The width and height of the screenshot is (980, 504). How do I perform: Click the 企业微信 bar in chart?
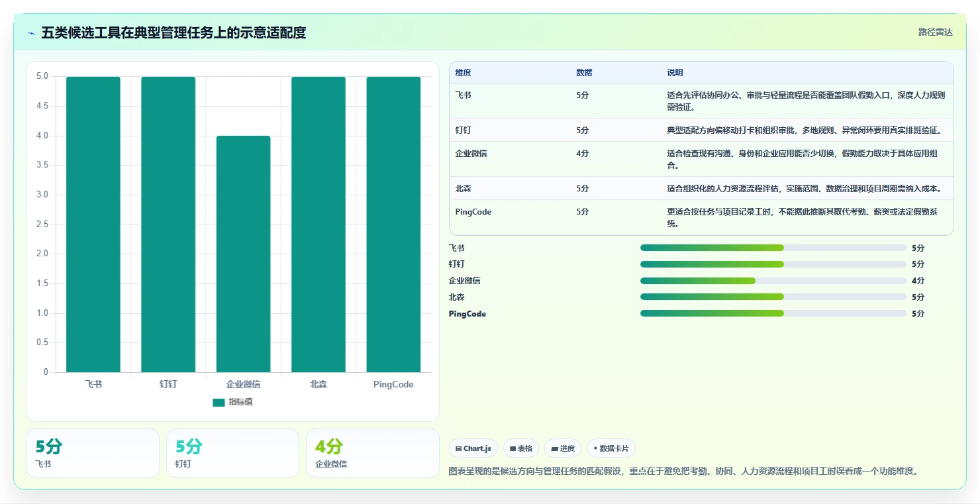pos(243,254)
